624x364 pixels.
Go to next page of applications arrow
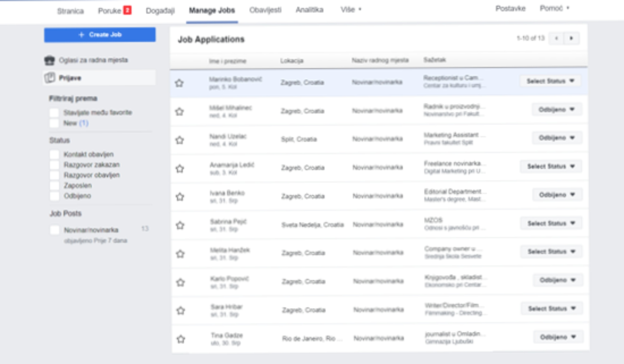(x=571, y=38)
